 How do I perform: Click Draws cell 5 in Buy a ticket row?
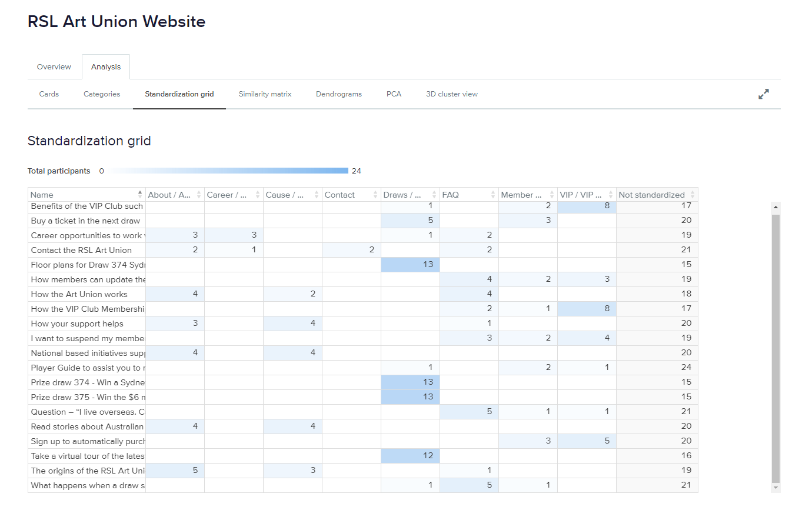tap(410, 221)
